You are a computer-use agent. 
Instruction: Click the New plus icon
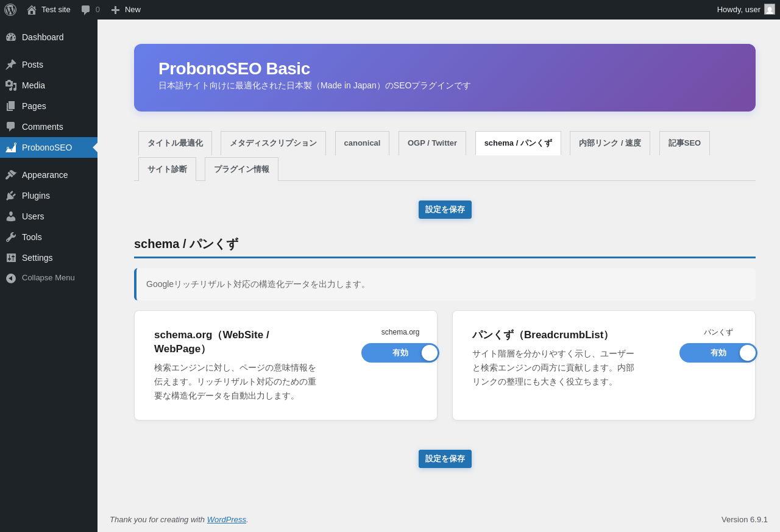coord(115,10)
